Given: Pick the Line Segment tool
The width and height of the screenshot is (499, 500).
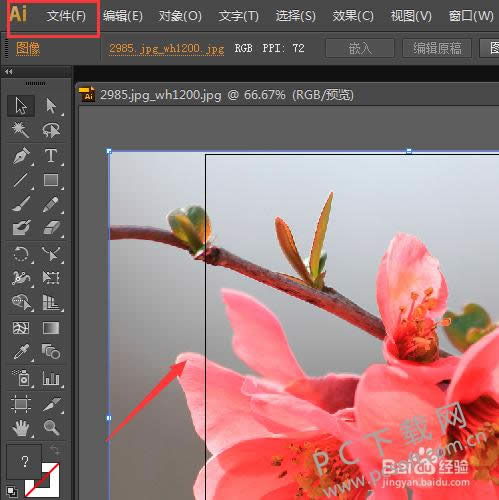Looking at the screenshot, I should point(21,180).
